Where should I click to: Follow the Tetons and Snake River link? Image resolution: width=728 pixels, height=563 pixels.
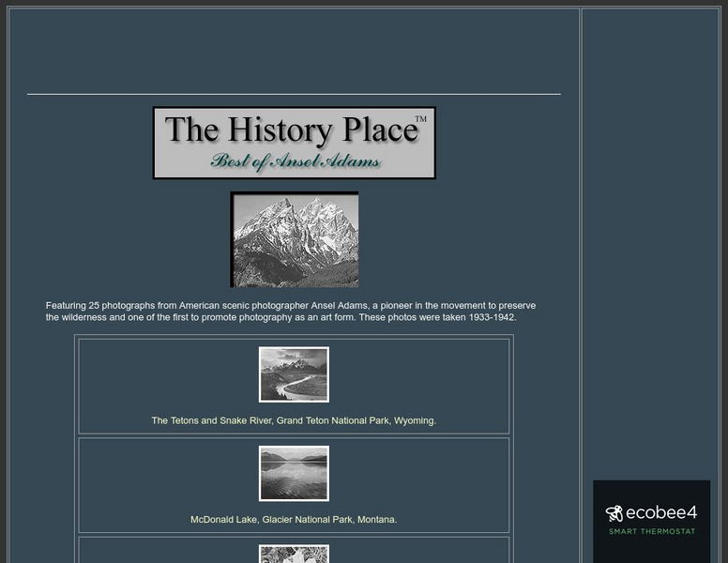(294, 420)
